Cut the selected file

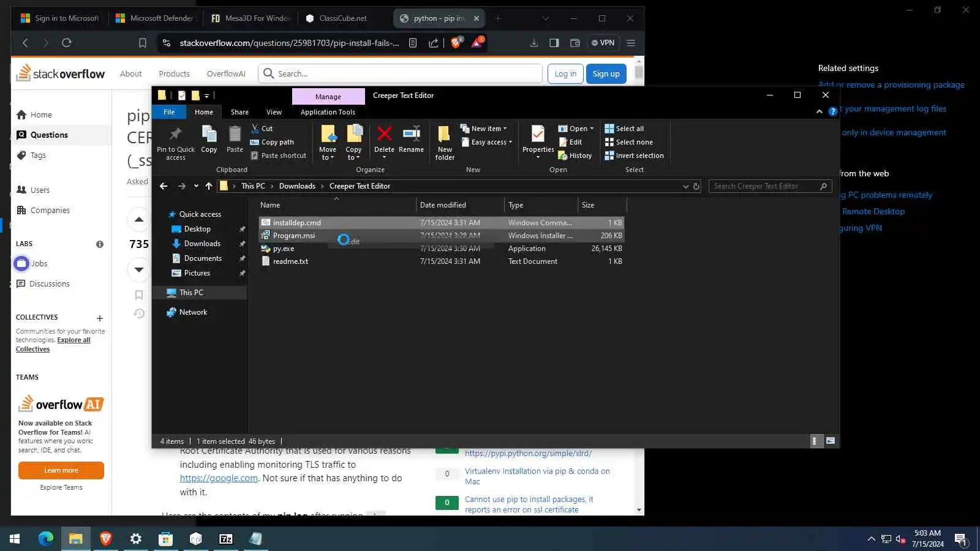262,129
